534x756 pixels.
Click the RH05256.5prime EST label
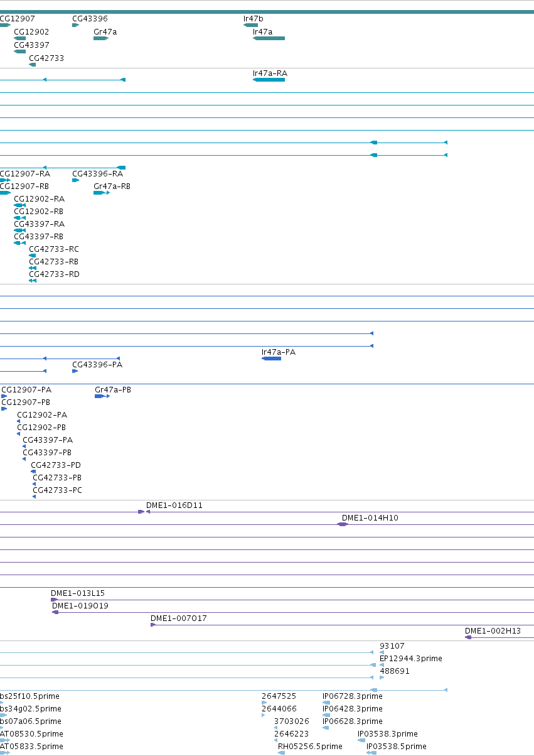(x=310, y=746)
